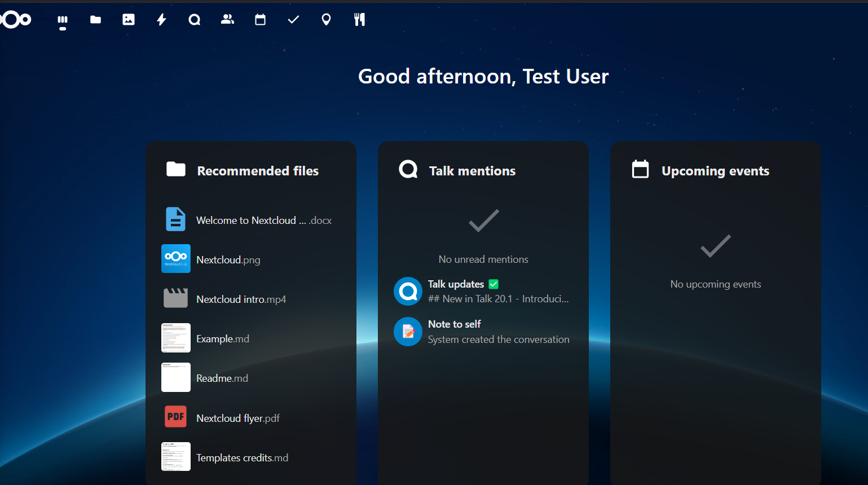
Task: Click the docx document file icon
Action: [x=175, y=219]
